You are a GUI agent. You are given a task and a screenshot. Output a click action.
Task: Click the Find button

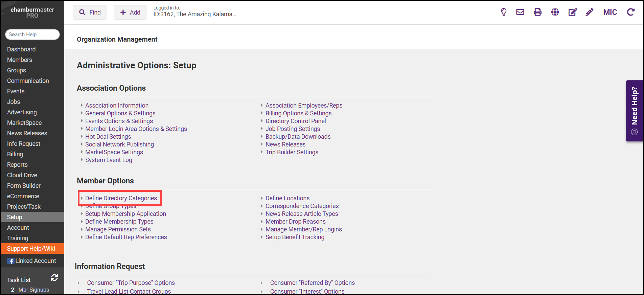(x=90, y=13)
